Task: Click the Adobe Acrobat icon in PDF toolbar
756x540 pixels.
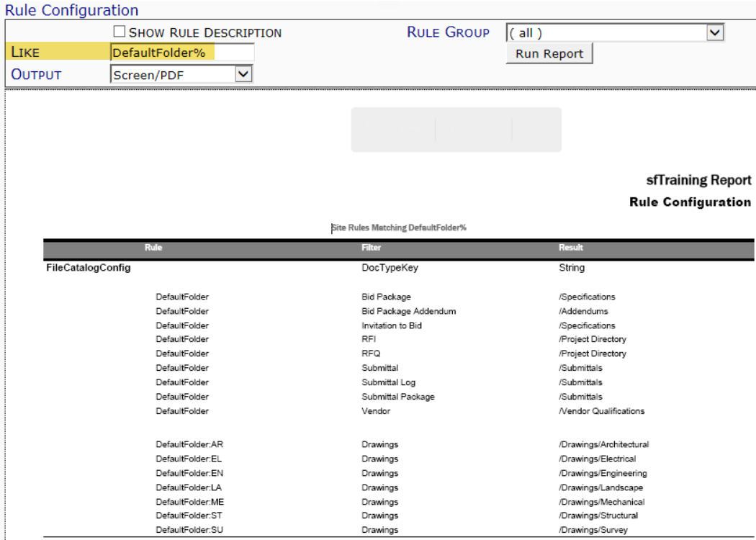Action: click(x=536, y=130)
